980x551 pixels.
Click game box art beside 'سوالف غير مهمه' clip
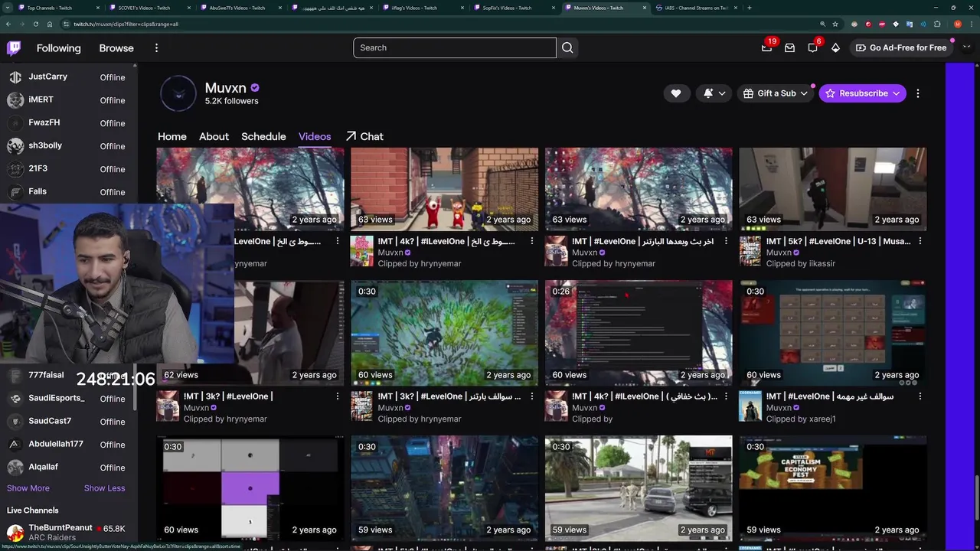(750, 406)
